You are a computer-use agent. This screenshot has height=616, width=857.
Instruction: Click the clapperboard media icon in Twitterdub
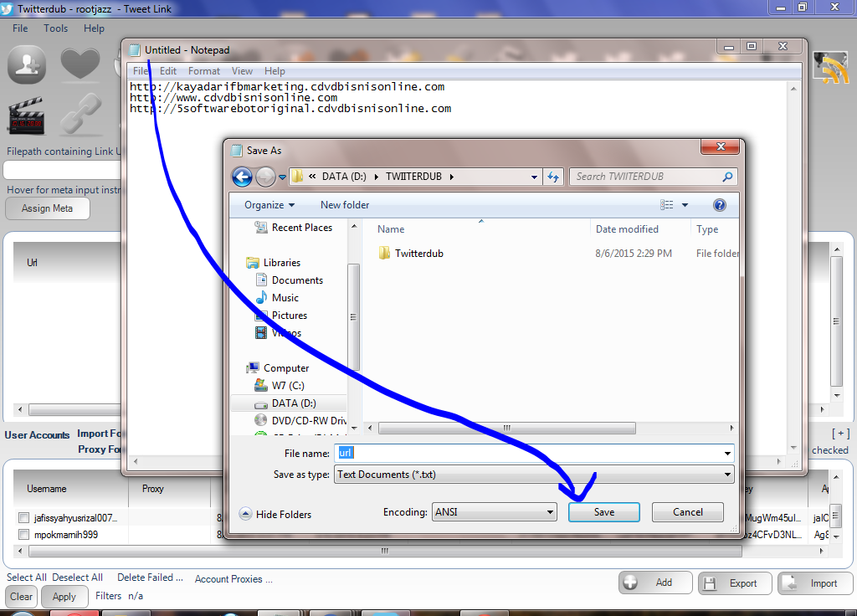point(26,116)
